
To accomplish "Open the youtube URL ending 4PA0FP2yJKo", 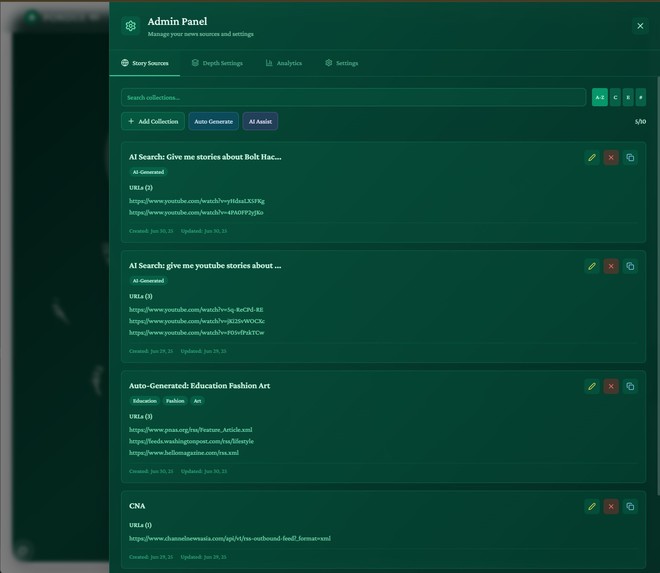I will click(196, 212).
